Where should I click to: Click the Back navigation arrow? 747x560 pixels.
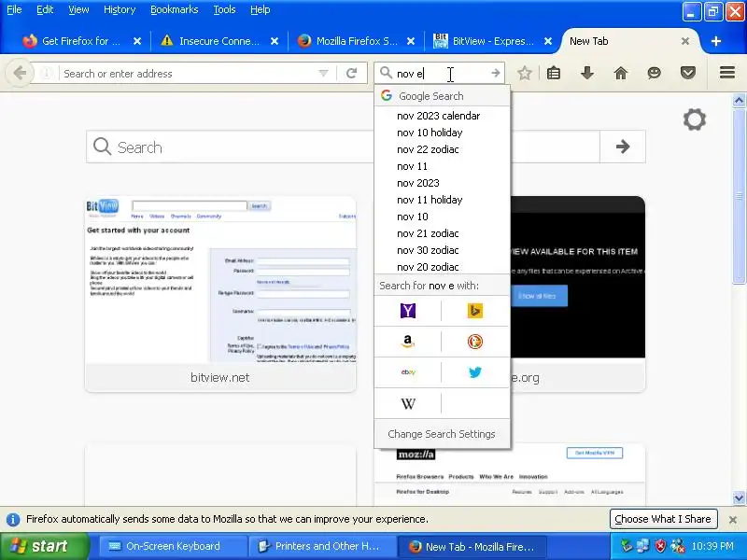(20, 74)
